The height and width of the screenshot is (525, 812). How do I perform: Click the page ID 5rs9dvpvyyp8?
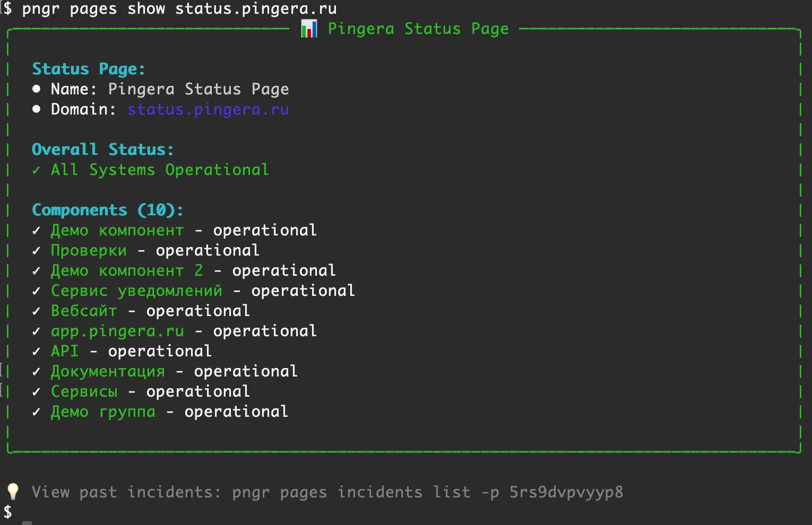click(566, 493)
